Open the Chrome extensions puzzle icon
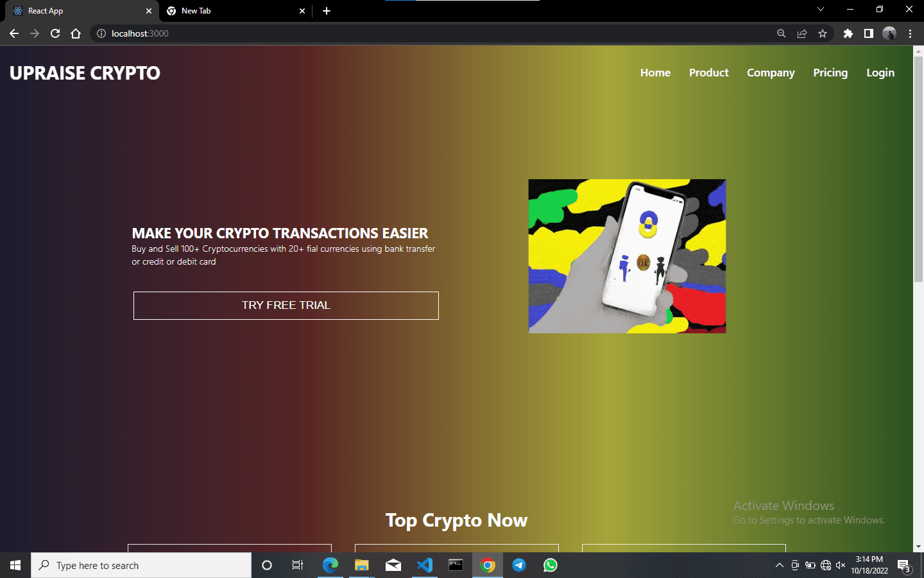Viewport: 924px width, 578px height. coord(848,33)
